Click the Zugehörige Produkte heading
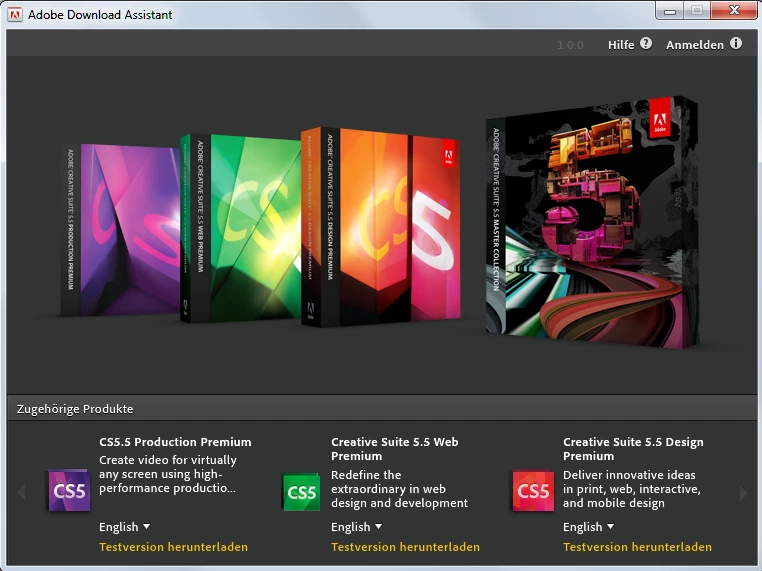The height and width of the screenshot is (571, 762). tap(75, 409)
